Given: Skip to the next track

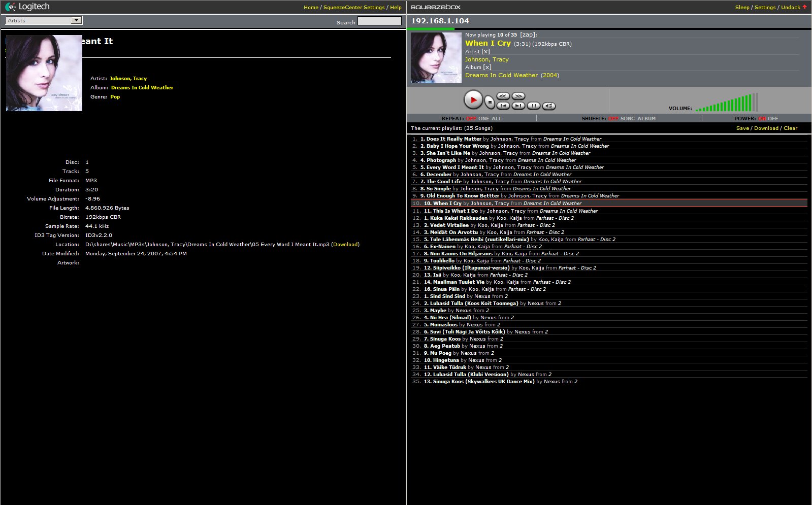Looking at the screenshot, I should coord(518,106).
